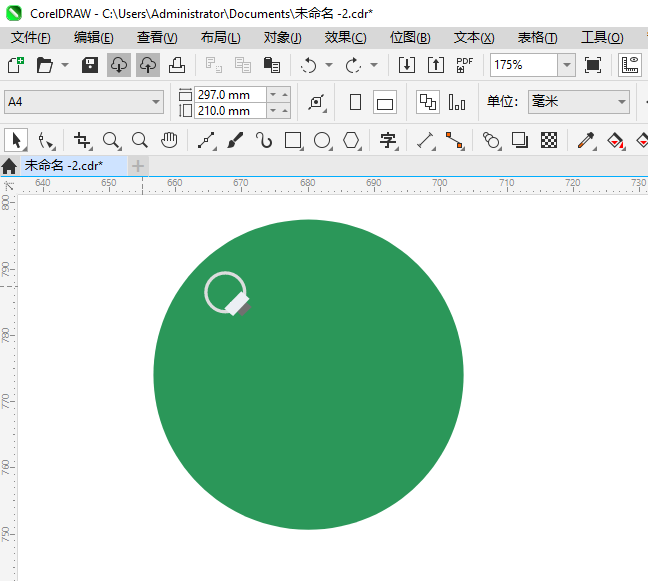Select the Crop tool
Image resolution: width=648 pixels, height=581 pixels.
82,141
